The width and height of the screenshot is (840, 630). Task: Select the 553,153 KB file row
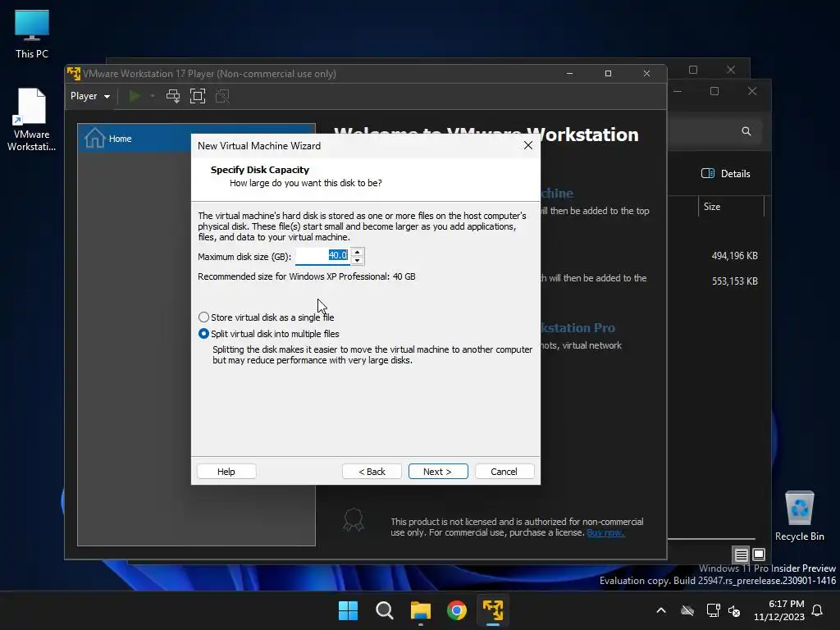coord(734,281)
